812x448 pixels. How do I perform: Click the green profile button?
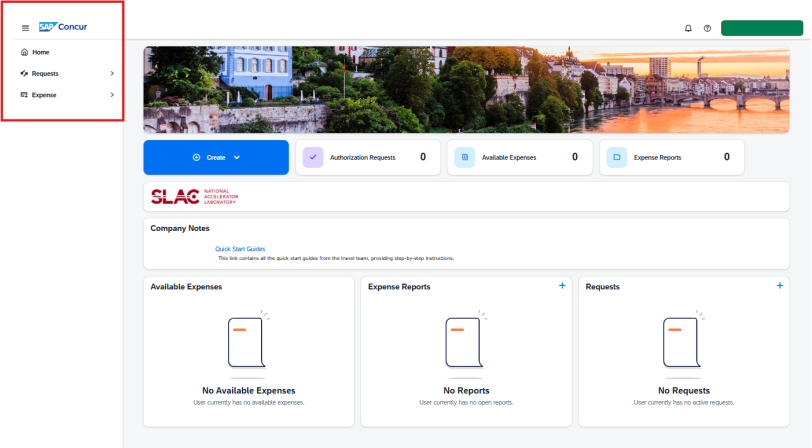pos(762,28)
